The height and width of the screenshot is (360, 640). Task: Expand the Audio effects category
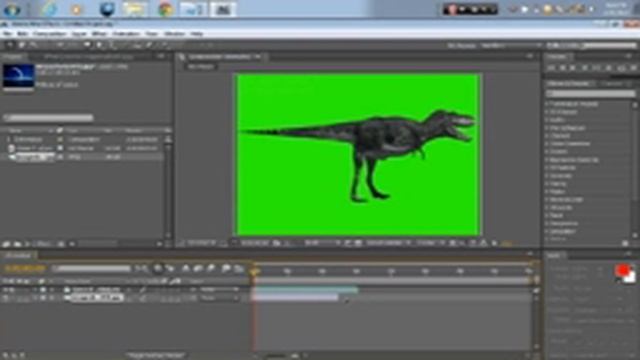547,120
